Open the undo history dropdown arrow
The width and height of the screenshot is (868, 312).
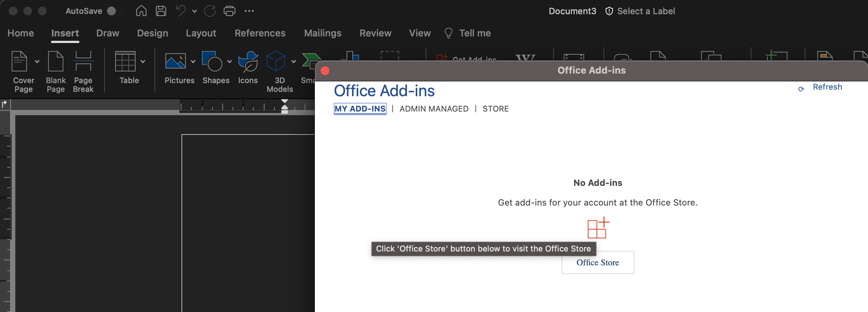195,11
